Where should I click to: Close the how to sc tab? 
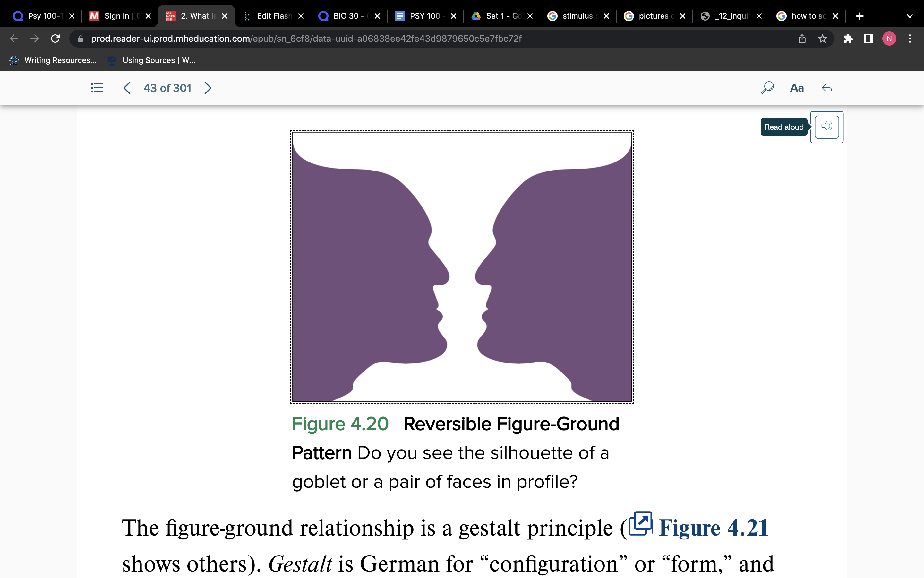click(835, 16)
